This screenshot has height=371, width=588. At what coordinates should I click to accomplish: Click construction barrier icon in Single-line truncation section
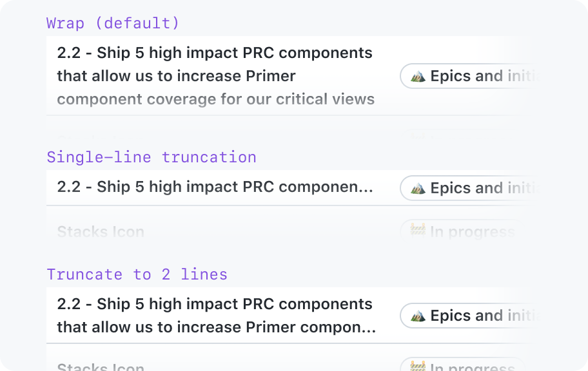click(x=418, y=229)
